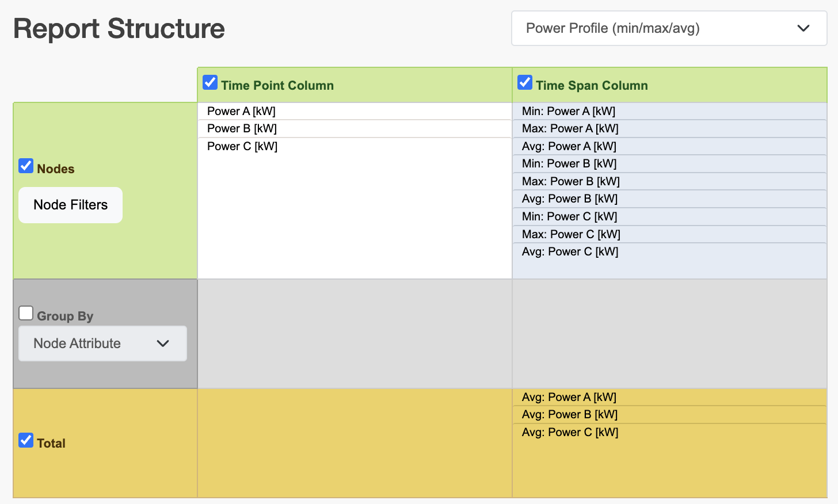Click Min: Power C [kW] entry
838x504 pixels.
[x=569, y=216]
